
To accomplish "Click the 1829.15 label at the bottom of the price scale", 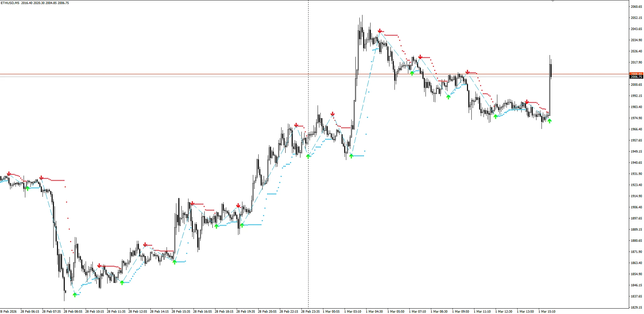I will click(636, 307).
